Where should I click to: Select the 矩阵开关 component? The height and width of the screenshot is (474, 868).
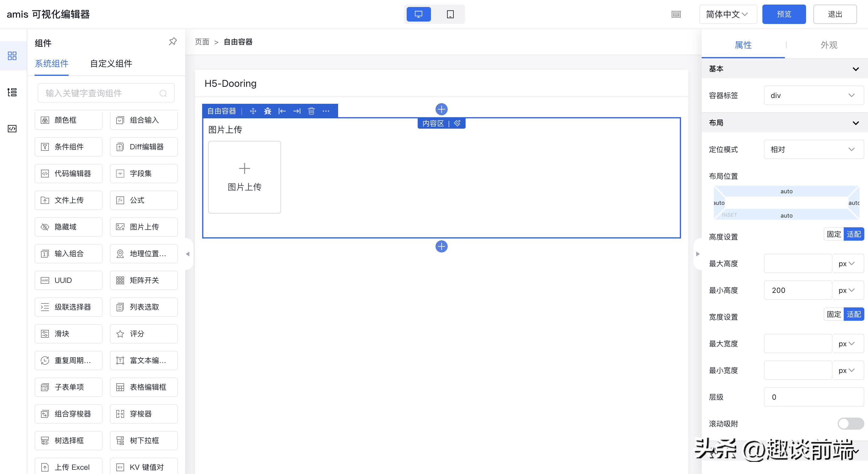(144, 280)
